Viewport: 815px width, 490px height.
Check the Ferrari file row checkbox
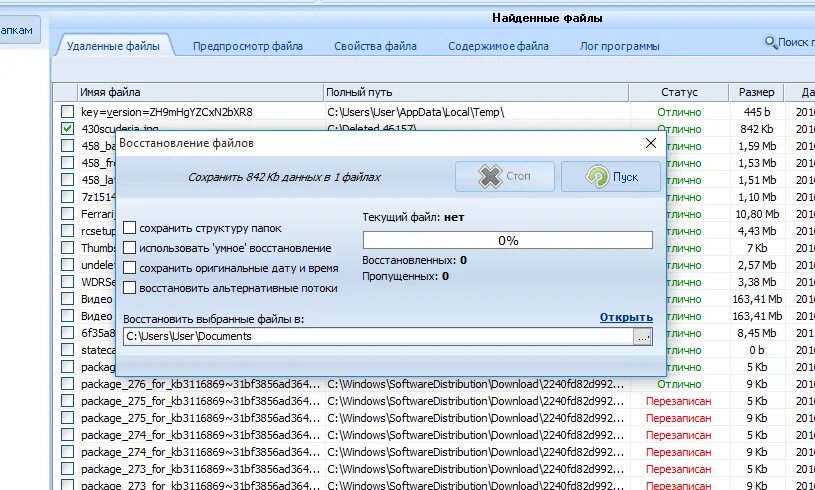[x=67, y=214]
